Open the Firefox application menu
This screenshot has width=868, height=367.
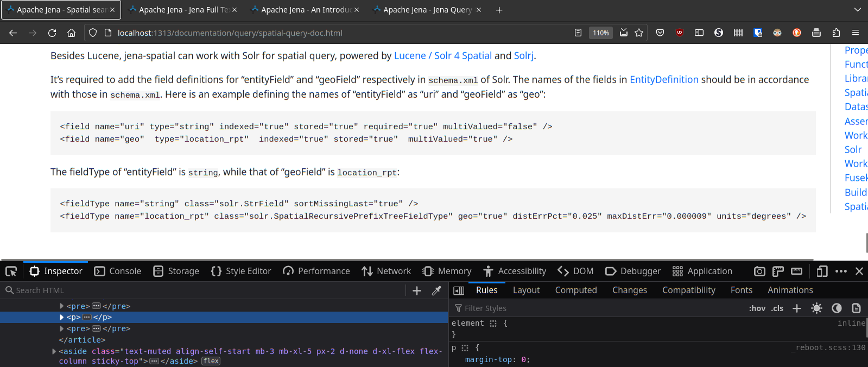856,33
